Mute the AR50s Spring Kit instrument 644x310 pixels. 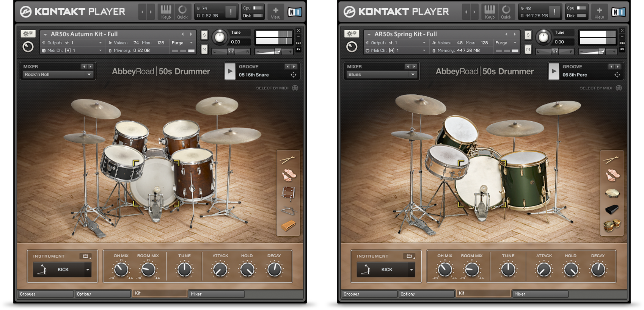pos(528,50)
